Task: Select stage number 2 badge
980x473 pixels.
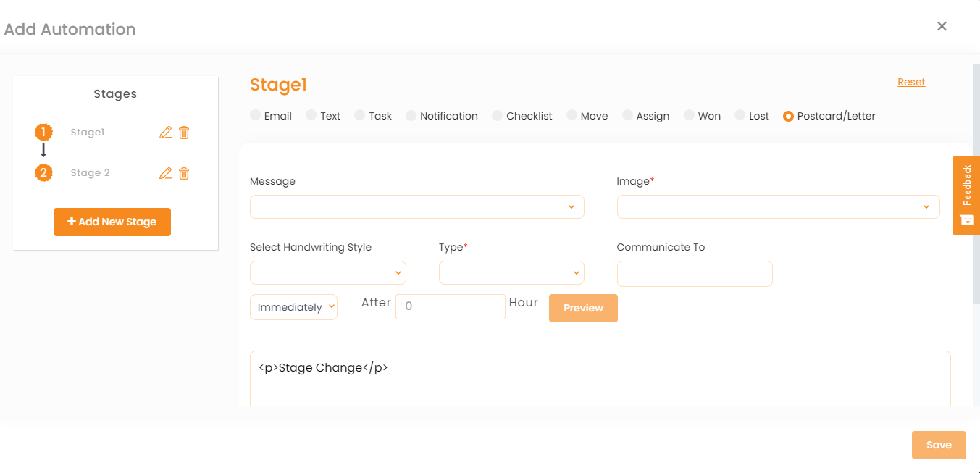Action: tap(44, 173)
